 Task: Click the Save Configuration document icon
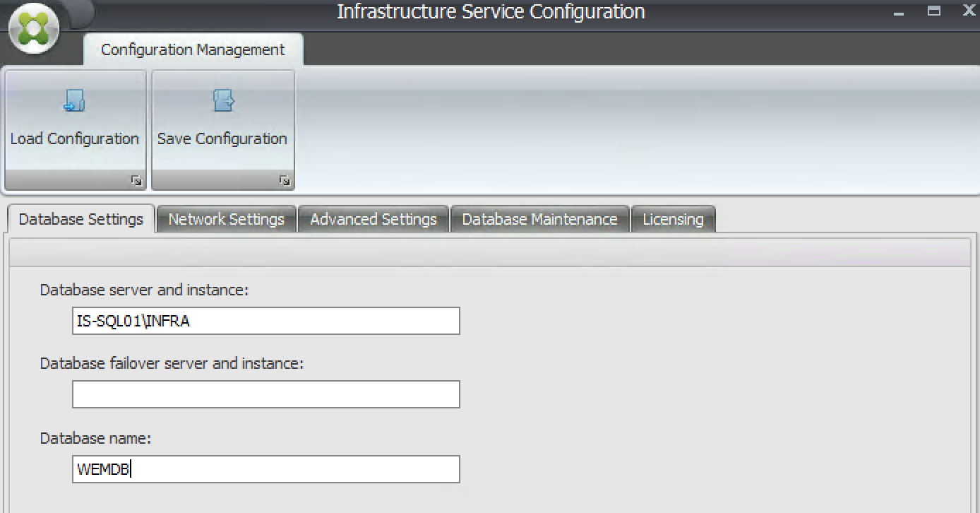click(222, 102)
